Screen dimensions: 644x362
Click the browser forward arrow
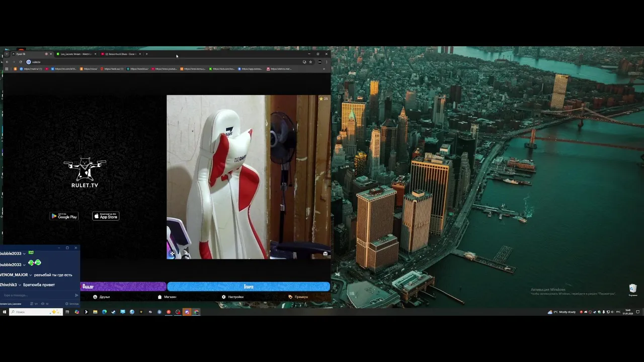[x=14, y=62]
